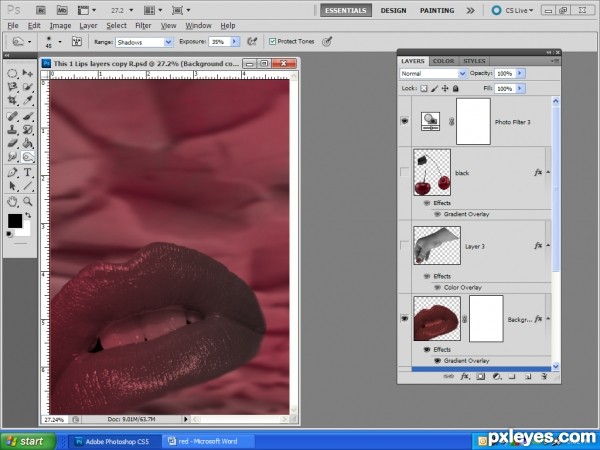Open the Filter menu
This screenshot has width=600, height=450.
point(143,26)
